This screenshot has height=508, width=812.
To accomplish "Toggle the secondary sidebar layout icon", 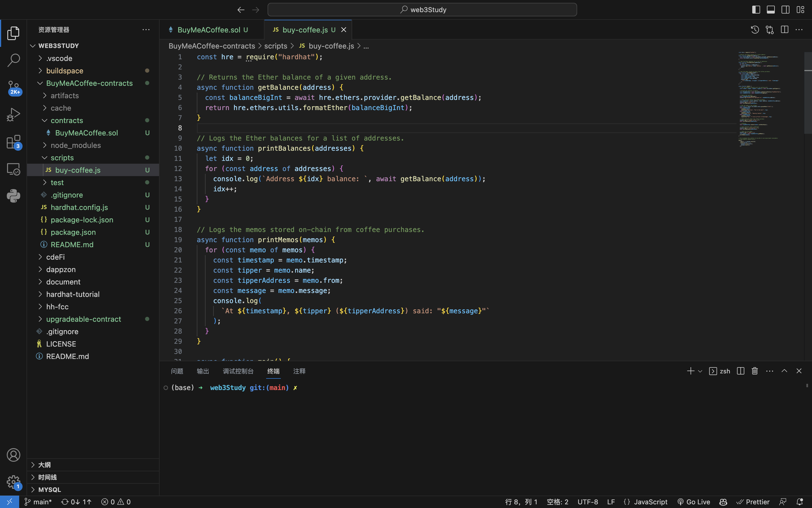I will 785,10.
